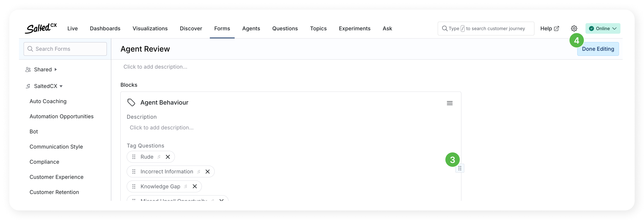Click drag handle on Rude tag
The height and width of the screenshot is (220, 644).
tap(134, 157)
